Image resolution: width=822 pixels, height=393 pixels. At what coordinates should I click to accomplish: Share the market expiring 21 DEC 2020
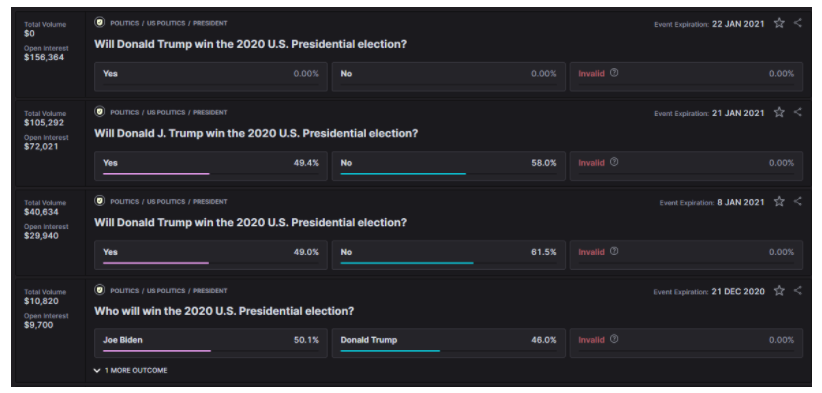pyautogui.click(x=797, y=290)
